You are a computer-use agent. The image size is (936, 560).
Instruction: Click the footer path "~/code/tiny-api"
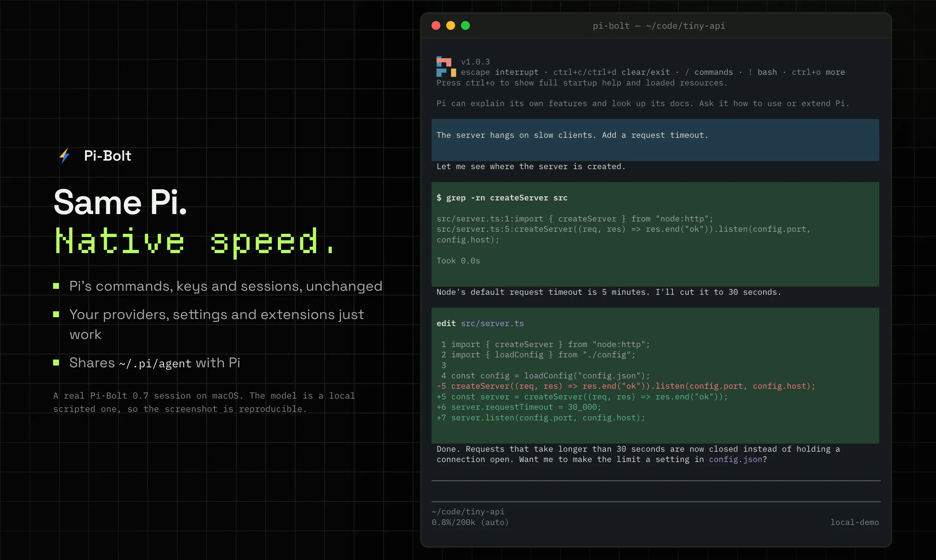(x=468, y=512)
